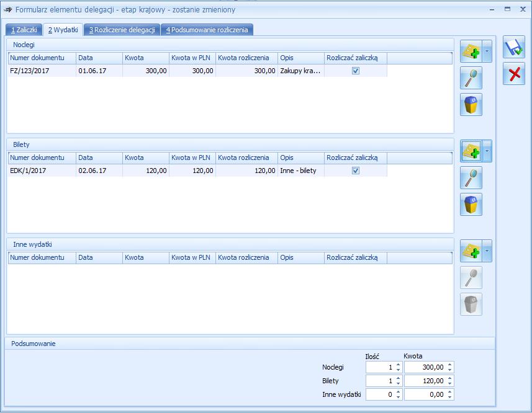Screen dimensions: 532x413
Task: Sort Bilety by Kwota rozliczenia header
Action: (246, 158)
